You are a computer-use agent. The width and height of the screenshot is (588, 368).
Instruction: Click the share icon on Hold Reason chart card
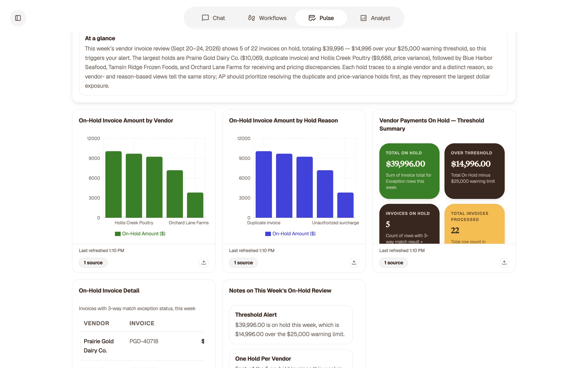pos(354,263)
